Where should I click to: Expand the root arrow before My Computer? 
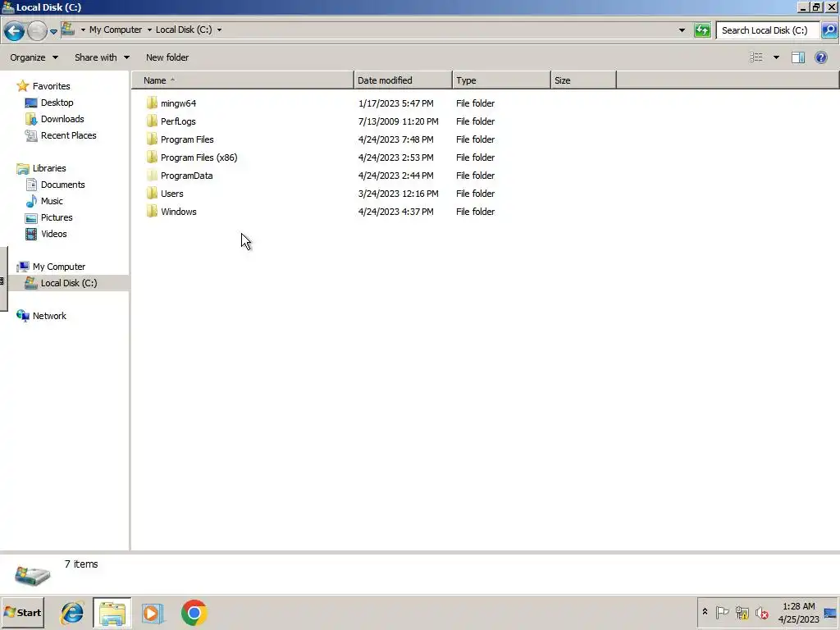pos(83,30)
